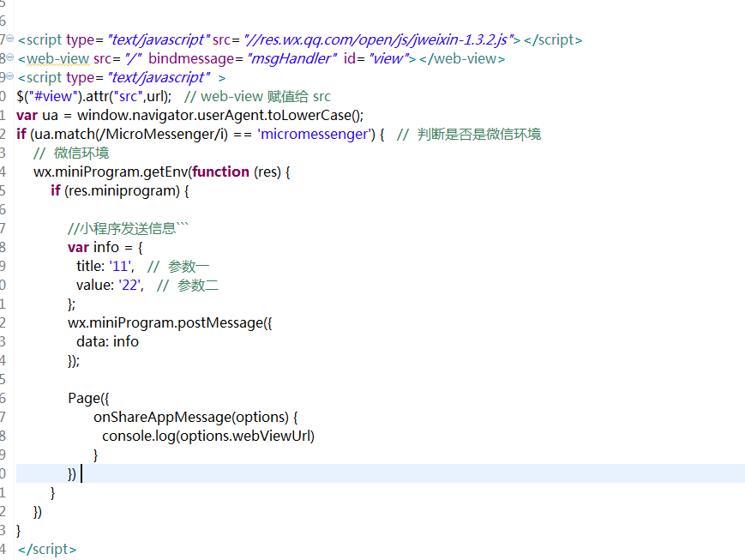Click wx.miniProgram.getEnv call
The width and height of the screenshot is (745, 560).
pyautogui.click(x=111, y=172)
